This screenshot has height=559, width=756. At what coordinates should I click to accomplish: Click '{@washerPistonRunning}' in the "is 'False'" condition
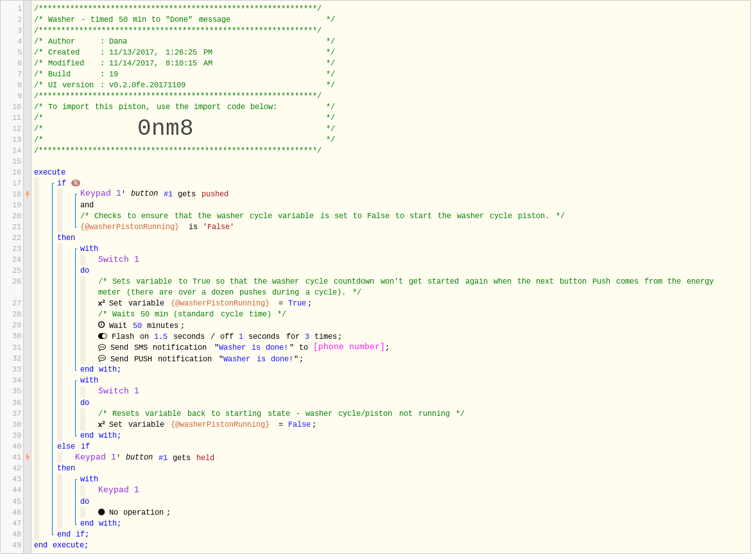130,228
